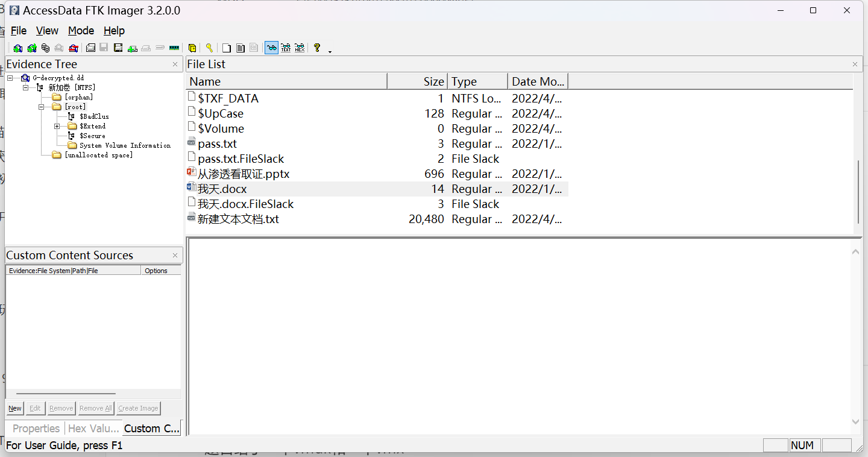The image size is (868, 457).
Task: Click the viewer pane scroll down arrow
Action: [856, 421]
